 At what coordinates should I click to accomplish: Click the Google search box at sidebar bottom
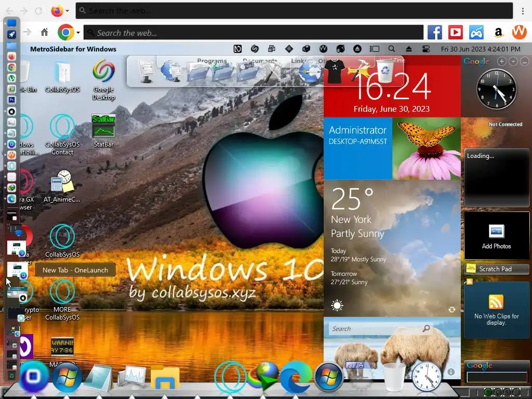coord(497,377)
